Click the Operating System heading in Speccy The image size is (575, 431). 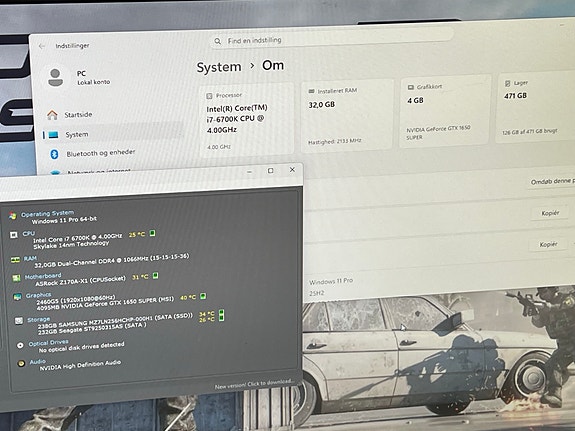pos(47,213)
